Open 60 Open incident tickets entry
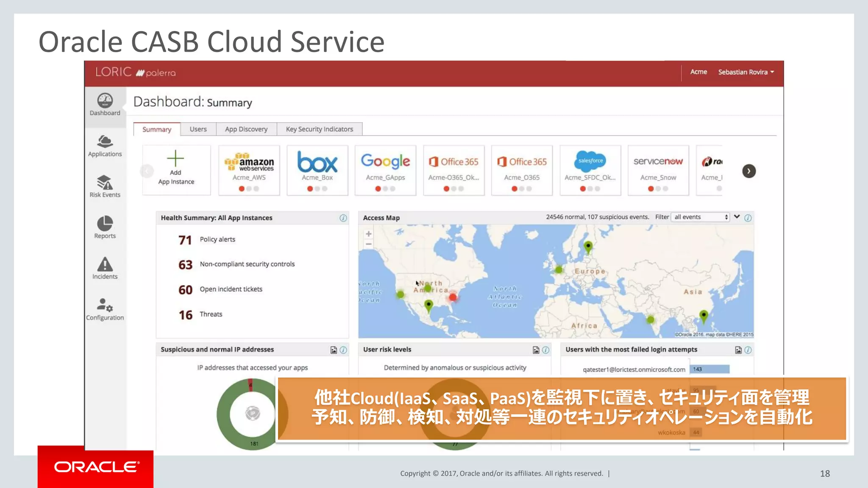This screenshot has height=488, width=868. 220,290
